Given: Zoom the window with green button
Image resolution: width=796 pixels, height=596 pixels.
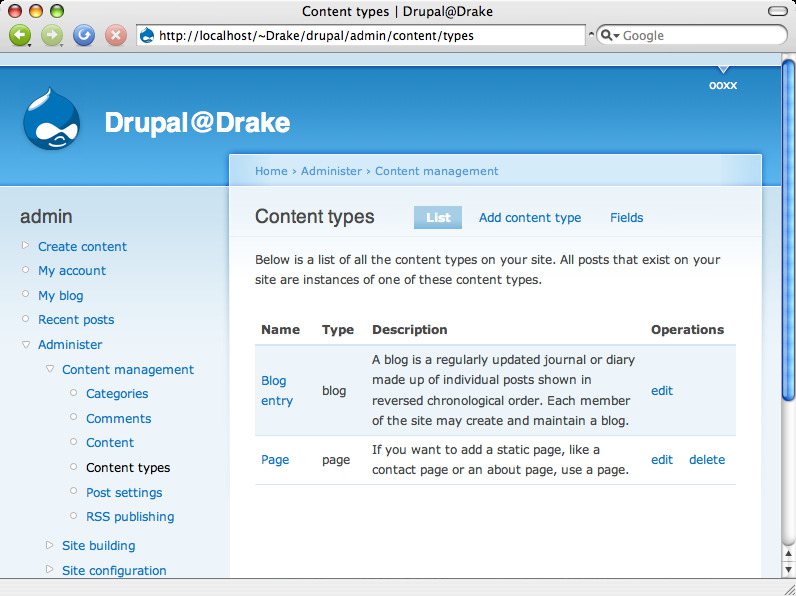Looking at the screenshot, I should (57, 11).
